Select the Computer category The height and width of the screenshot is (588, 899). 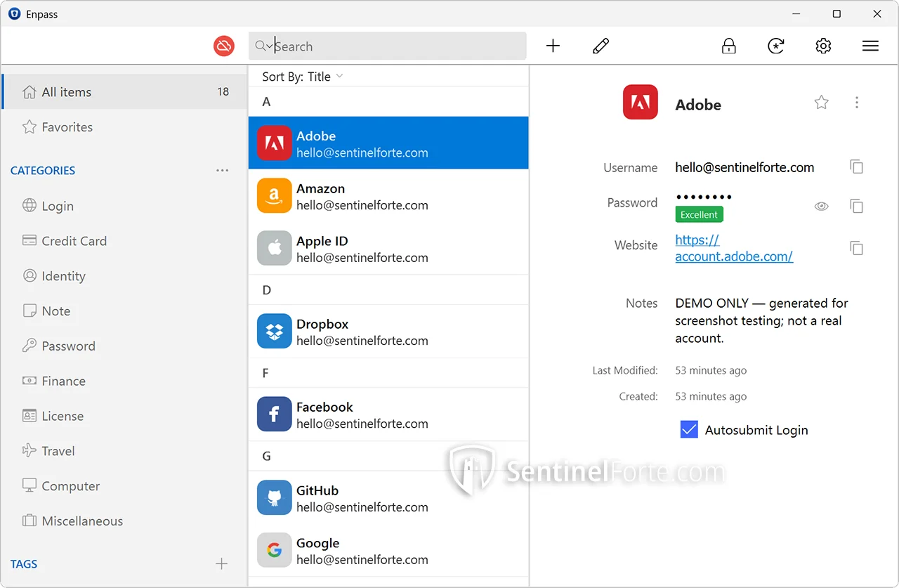[124, 486]
